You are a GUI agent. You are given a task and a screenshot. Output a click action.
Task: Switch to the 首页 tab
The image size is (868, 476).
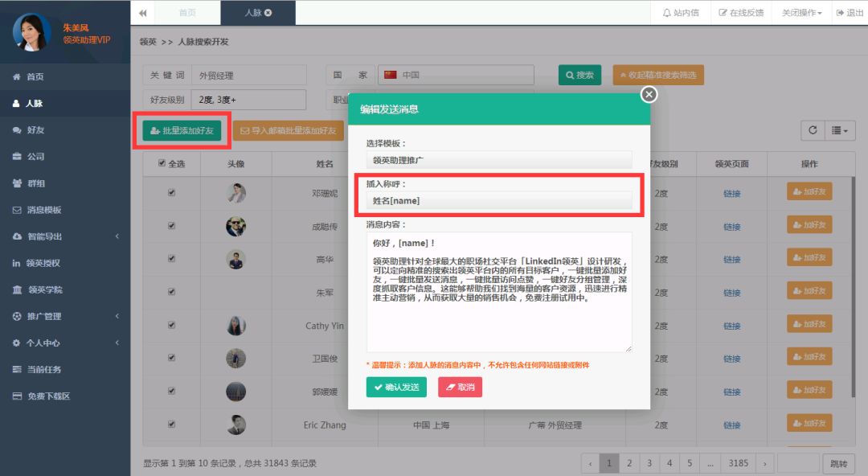pos(187,13)
